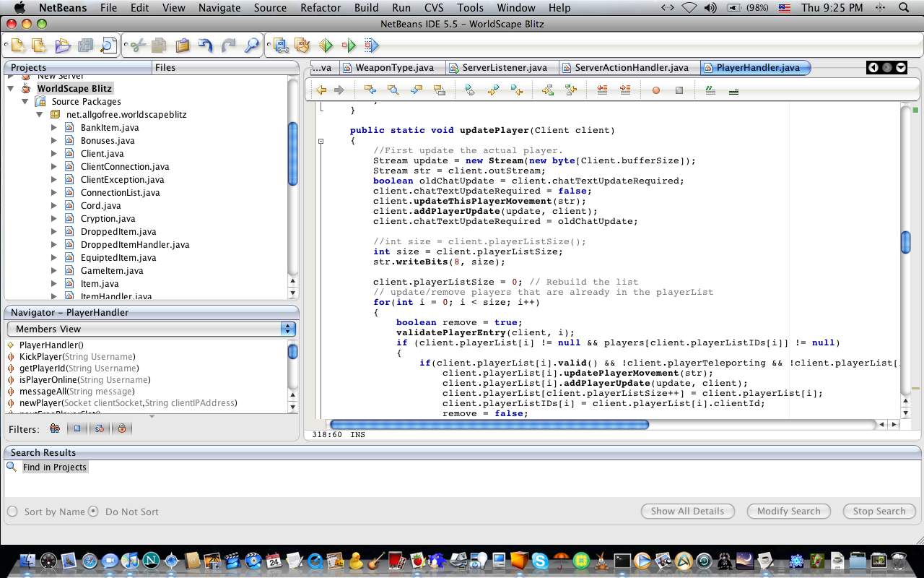This screenshot has width=924, height=578.
Task: Click the Undo arrow toolbar icon
Action: pyautogui.click(x=206, y=46)
